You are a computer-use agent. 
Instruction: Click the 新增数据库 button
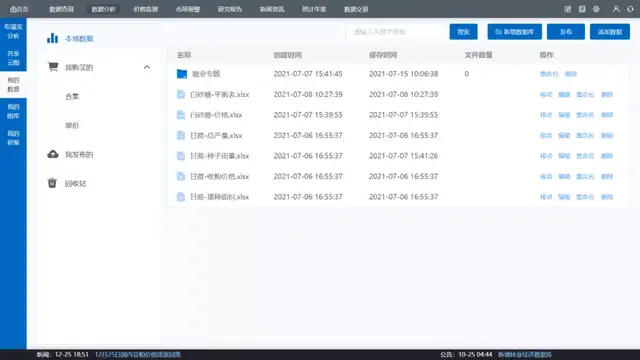[x=514, y=32]
